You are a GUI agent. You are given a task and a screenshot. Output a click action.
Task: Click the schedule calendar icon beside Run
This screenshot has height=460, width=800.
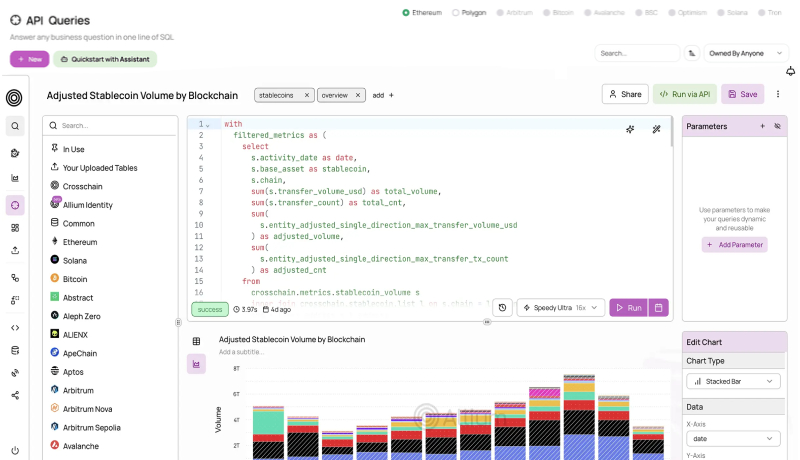[x=658, y=308]
